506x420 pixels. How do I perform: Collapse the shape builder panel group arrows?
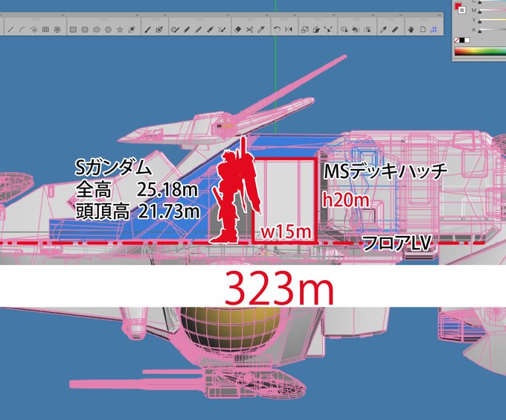[x=373, y=15]
